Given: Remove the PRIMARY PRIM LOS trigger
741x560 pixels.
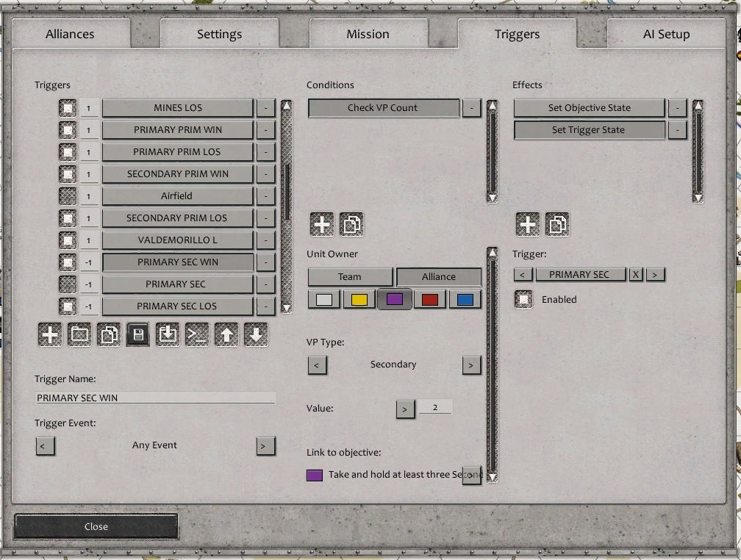Looking at the screenshot, I should click(266, 151).
